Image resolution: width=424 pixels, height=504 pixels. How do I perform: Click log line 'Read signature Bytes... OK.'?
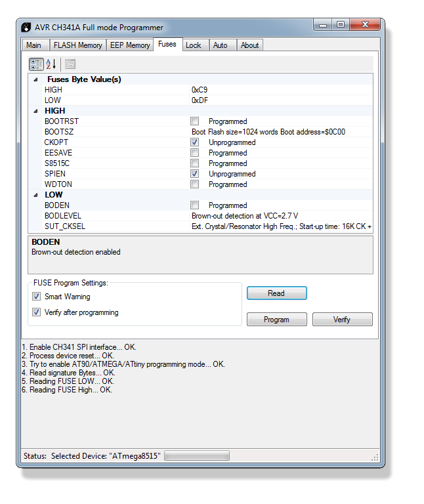pyautogui.click(x=68, y=373)
